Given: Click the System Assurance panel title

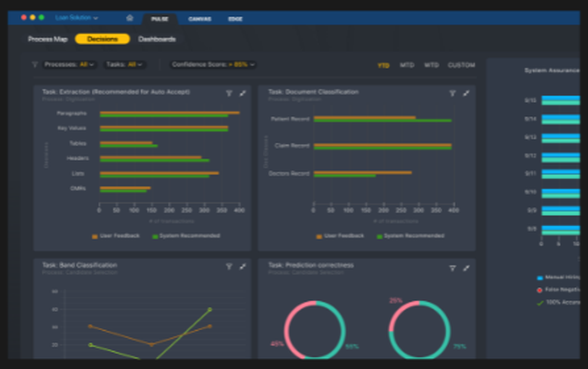Looking at the screenshot, I should click(x=552, y=71).
